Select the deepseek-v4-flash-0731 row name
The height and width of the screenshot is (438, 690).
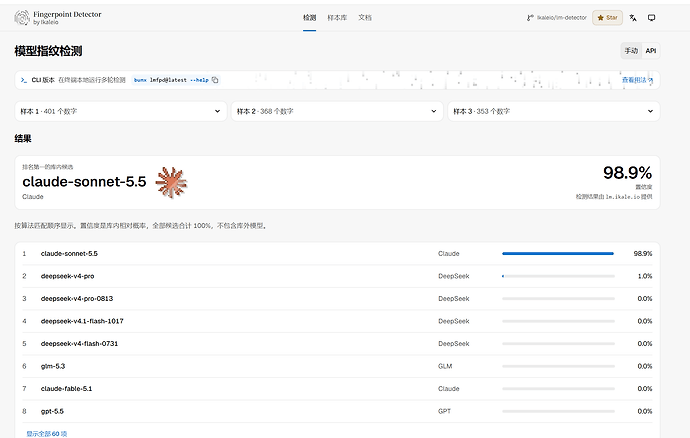click(79, 343)
